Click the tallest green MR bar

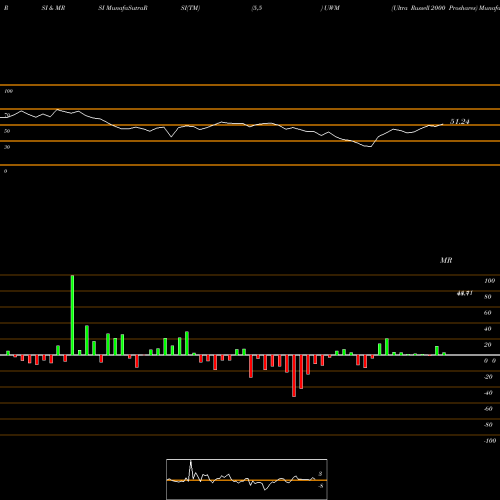(72, 315)
